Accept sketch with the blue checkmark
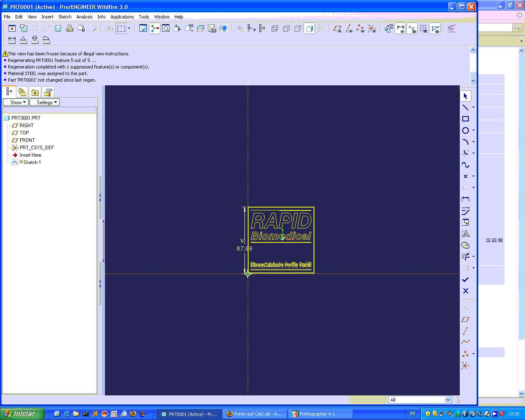 pyautogui.click(x=466, y=280)
